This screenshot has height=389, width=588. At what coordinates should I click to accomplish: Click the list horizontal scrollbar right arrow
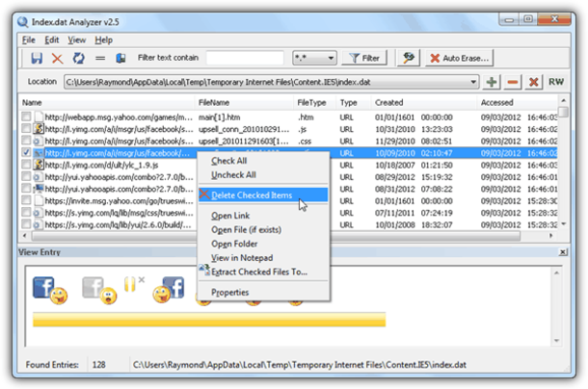click(551, 236)
